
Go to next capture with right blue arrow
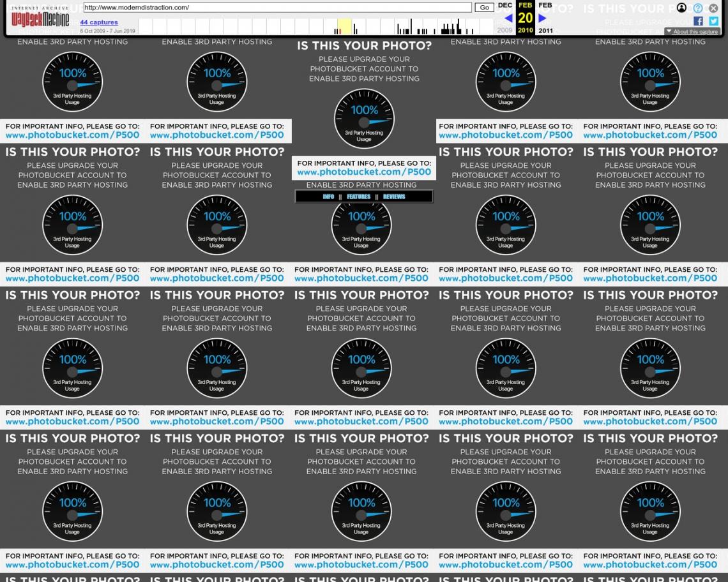click(542, 18)
